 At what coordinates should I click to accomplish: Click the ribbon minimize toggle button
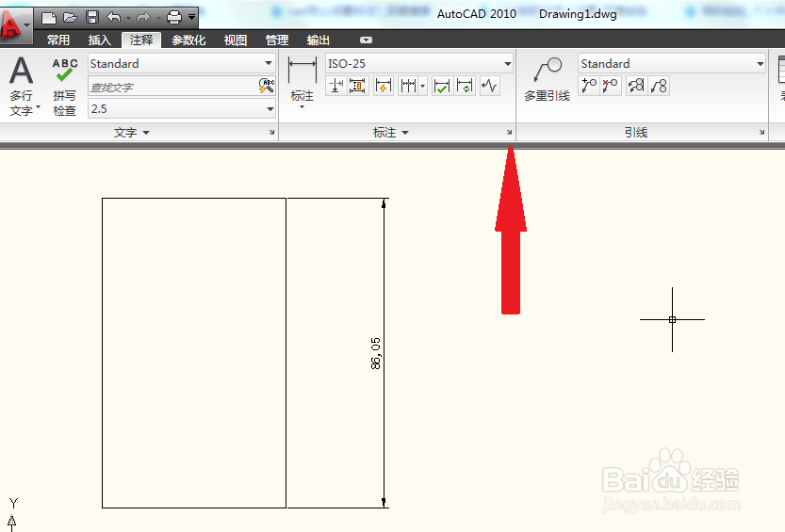tap(366, 40)
